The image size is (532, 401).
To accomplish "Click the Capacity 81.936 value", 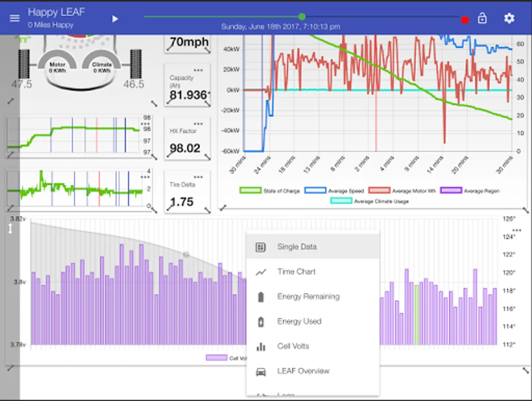I will [189, 95].
